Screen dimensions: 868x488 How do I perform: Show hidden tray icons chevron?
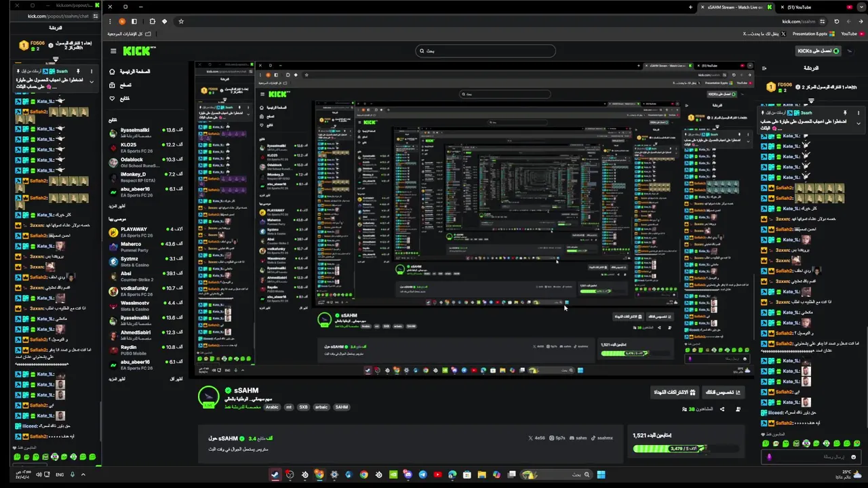[x=83, y=474]
